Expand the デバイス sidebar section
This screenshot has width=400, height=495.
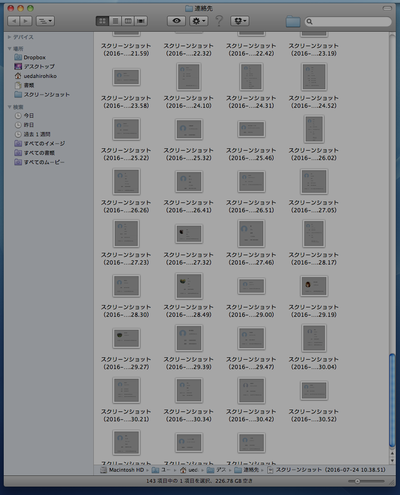click(x=9, y=37)
